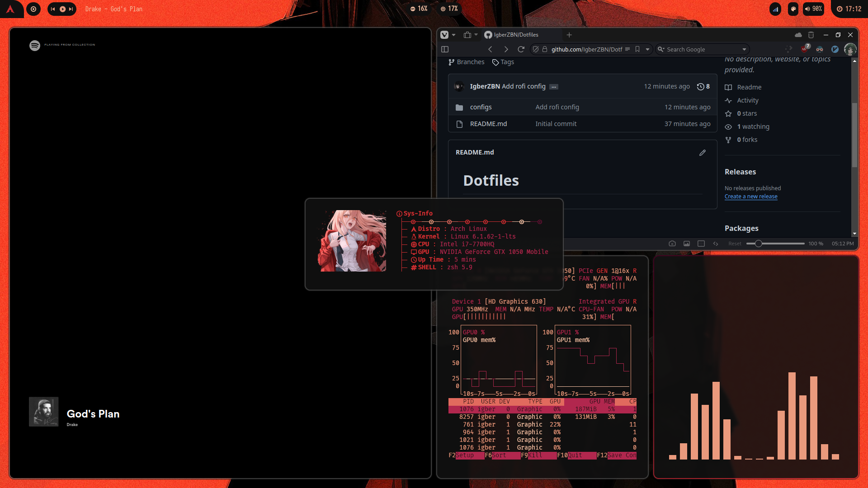The height and width of the screenshot is (488, 868).
Task: Open the 'Add rofi config' commit in header
Action: point(524,86)
